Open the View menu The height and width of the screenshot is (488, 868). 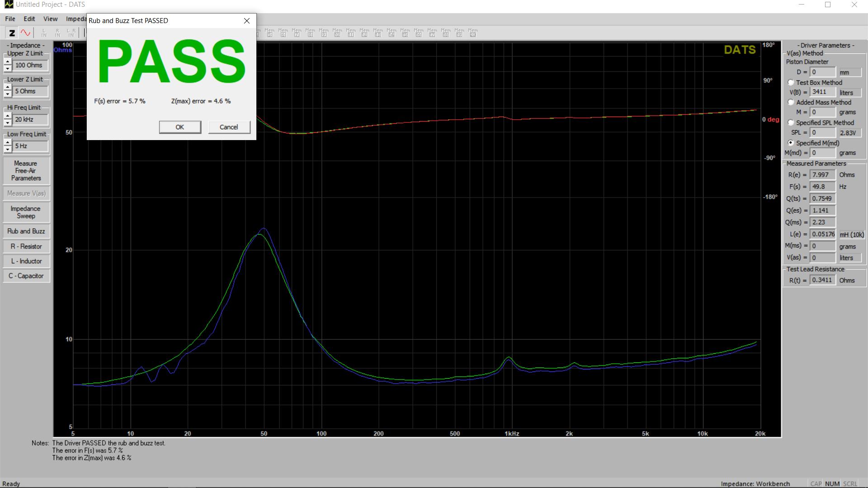50,19
